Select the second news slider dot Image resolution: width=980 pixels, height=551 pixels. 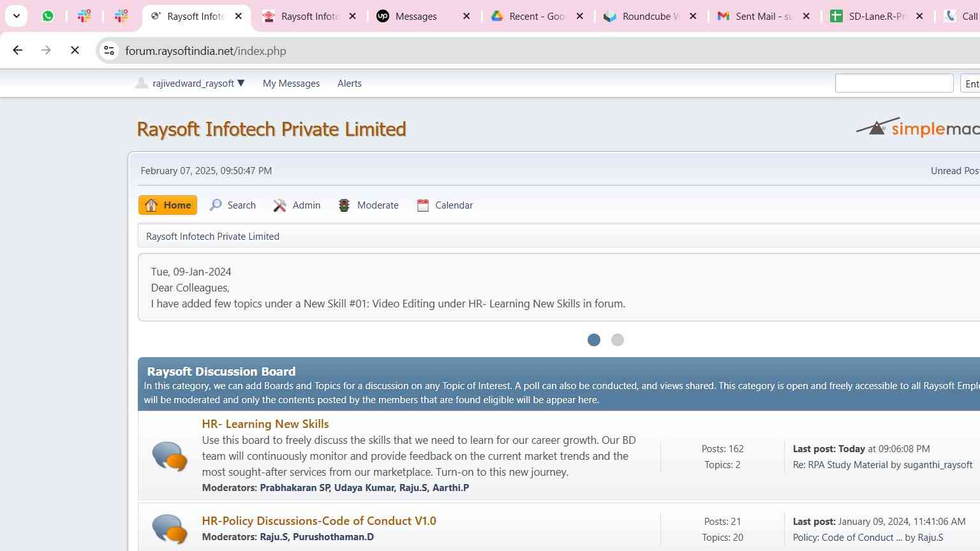click(x=617, y=340)
